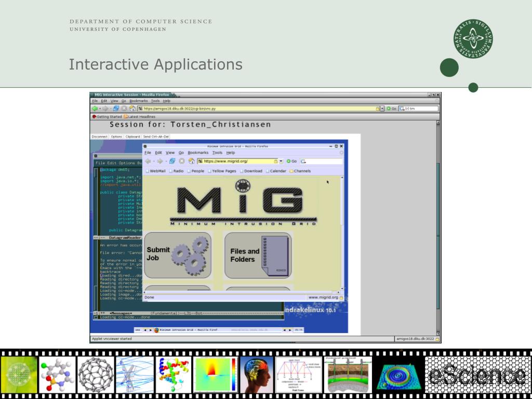Open the Download bookmark
Screen dimensions: 532x399
[251, 171]
